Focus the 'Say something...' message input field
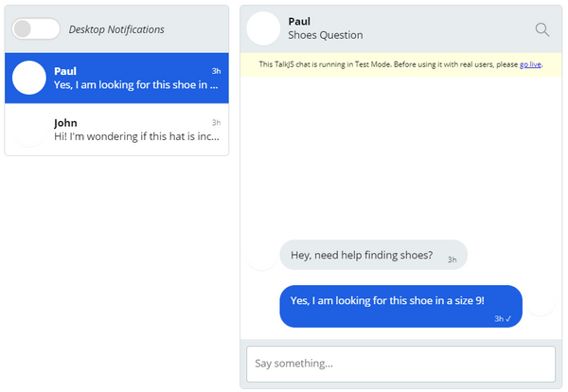This screenshot has height=392, width=568. point(400,364)
